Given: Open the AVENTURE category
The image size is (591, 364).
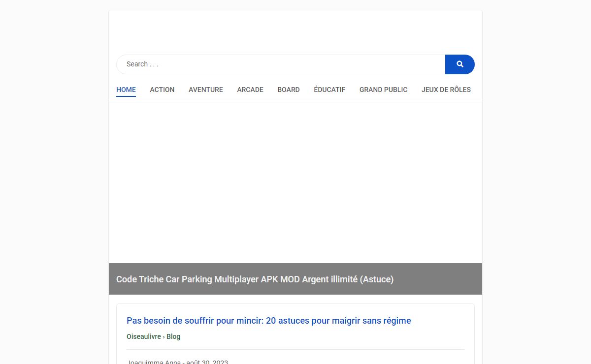Looking at the screenshot, I should click(206, 90).
